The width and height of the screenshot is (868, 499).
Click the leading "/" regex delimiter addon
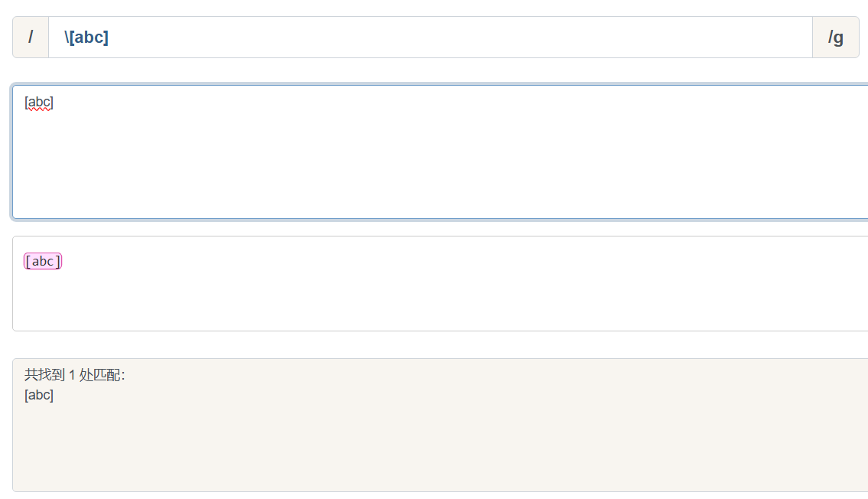pyautogui.click(x=31, y=38)
